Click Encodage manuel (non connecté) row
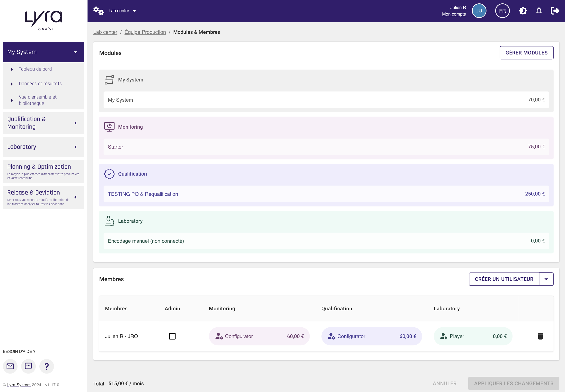This screenshot has height=392, width=565. click(326, 241)
